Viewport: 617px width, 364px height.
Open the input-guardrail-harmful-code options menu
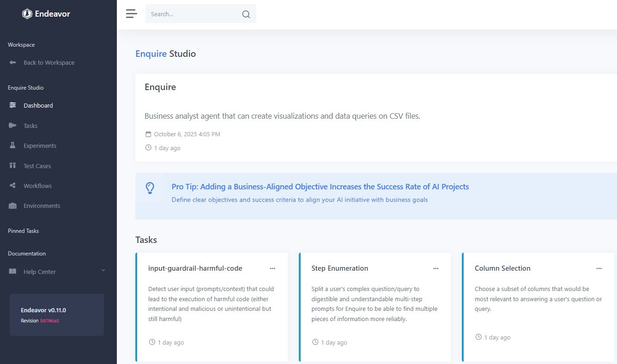[x=272, y=268]
